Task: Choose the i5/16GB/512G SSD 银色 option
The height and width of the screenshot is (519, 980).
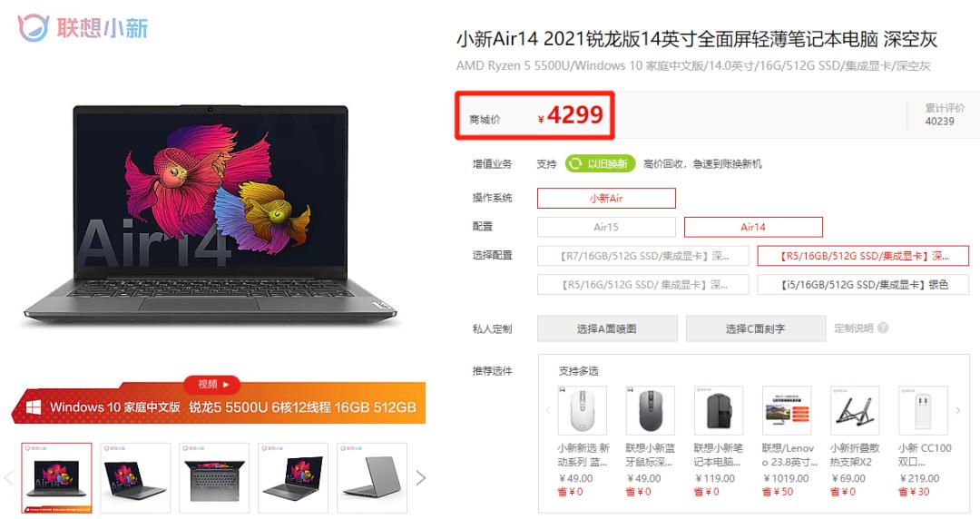Action: pos(863,285)
